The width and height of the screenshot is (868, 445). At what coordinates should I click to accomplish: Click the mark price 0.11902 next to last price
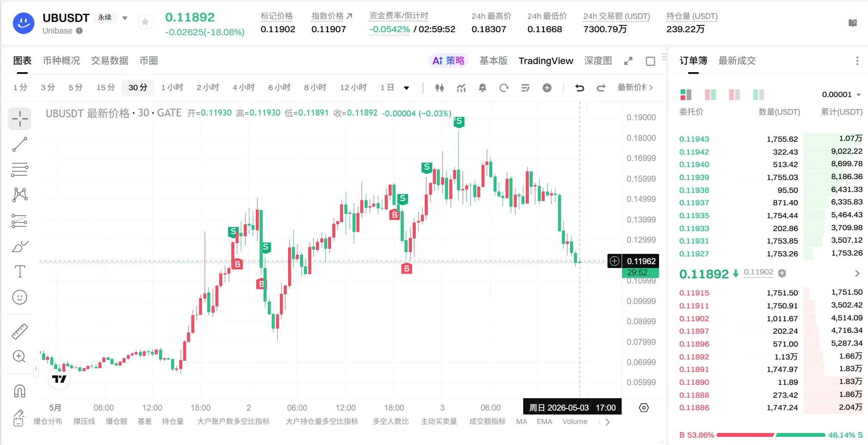(x=758, y=272)
